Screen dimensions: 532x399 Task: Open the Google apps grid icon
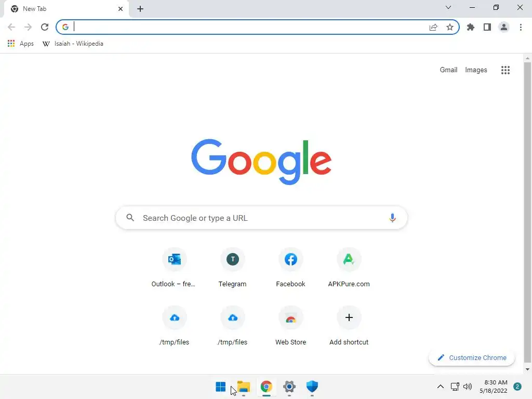tap(506, 70)
